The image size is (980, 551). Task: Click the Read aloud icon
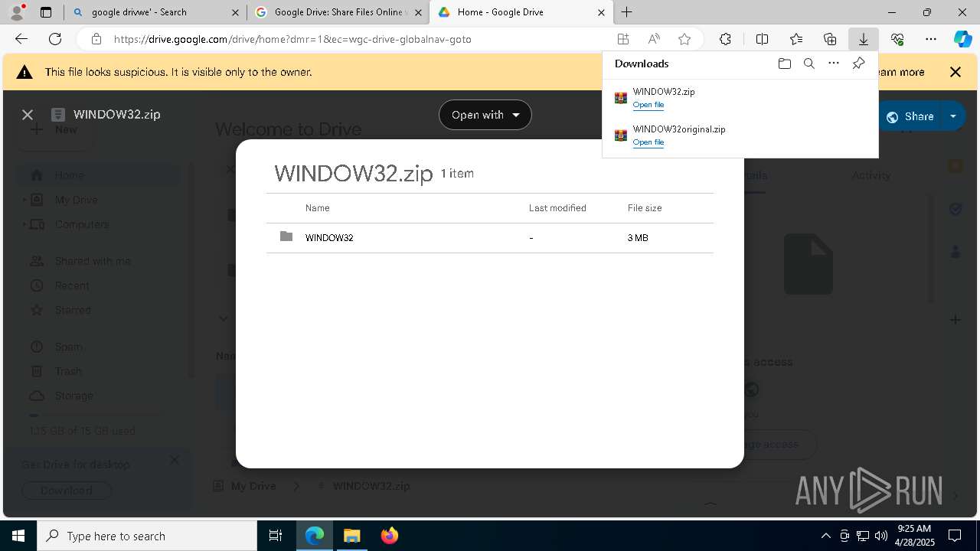[654, 39]
